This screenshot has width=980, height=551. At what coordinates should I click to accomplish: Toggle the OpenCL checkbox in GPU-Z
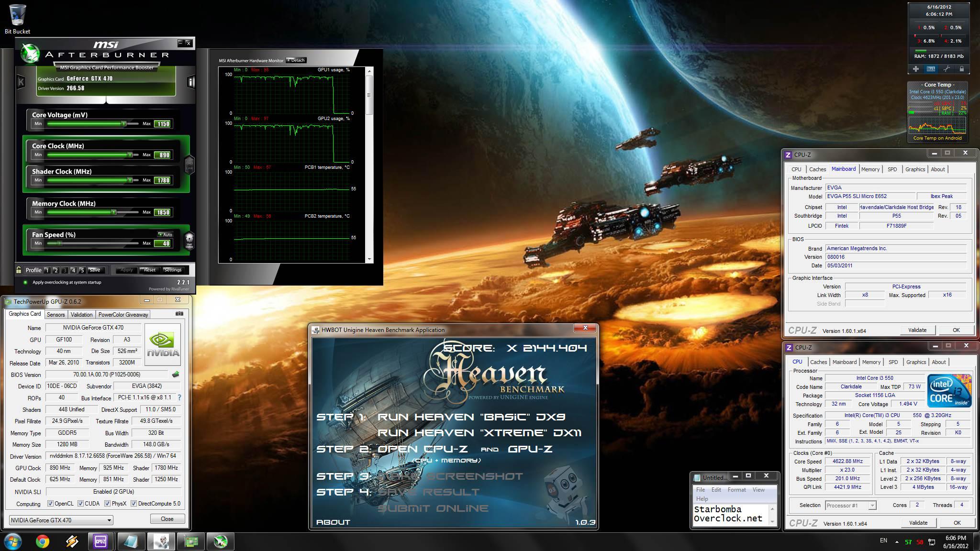coord(50,503)
